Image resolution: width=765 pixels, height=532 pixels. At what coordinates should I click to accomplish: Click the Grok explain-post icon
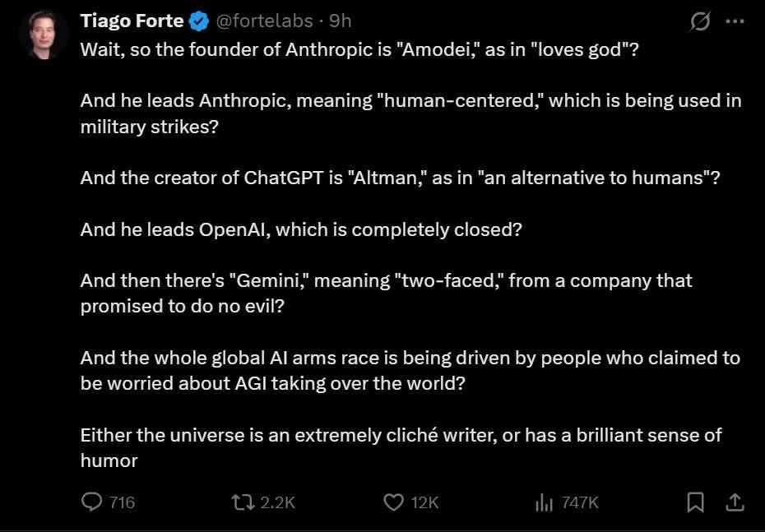[x=700, y=22]
